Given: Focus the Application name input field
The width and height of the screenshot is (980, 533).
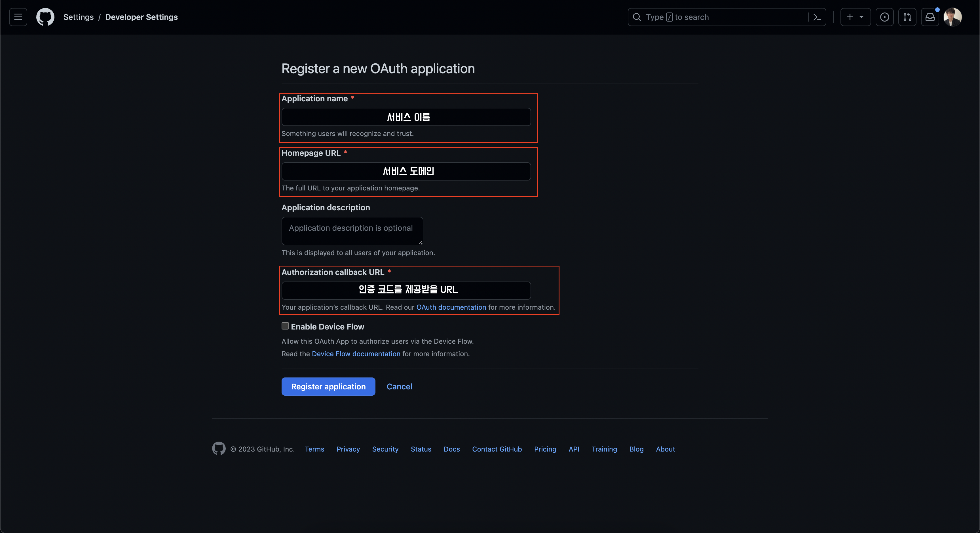Looking at the screenshot, I should coord(406,117).
